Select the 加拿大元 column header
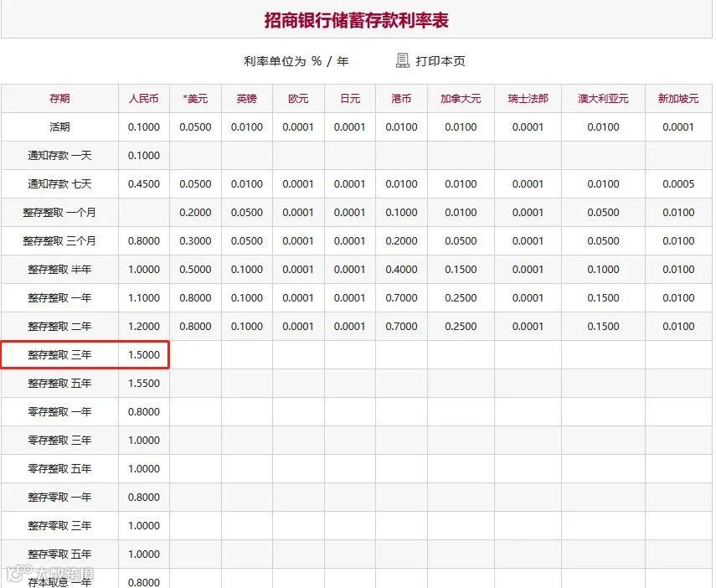The height and width of the screenshot is (588, 716). tap(461, 99)
